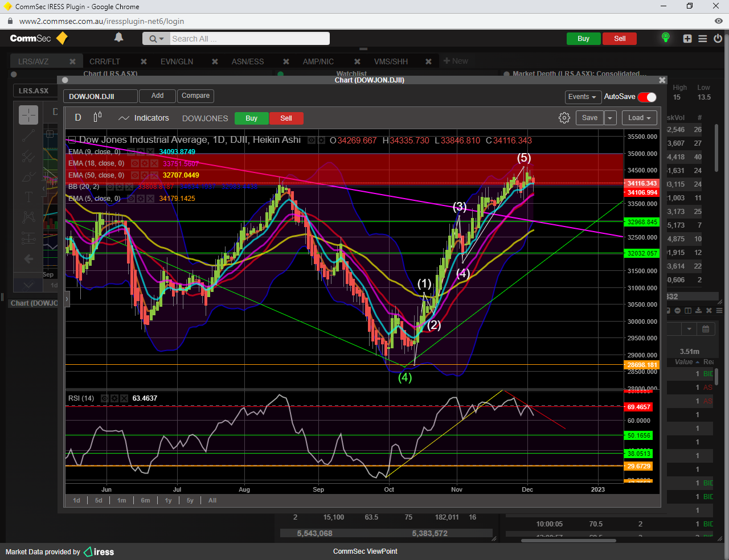The image size is (729, 560).
Task: Remove the EMA 18 indicator
Action: click(154, 163)
